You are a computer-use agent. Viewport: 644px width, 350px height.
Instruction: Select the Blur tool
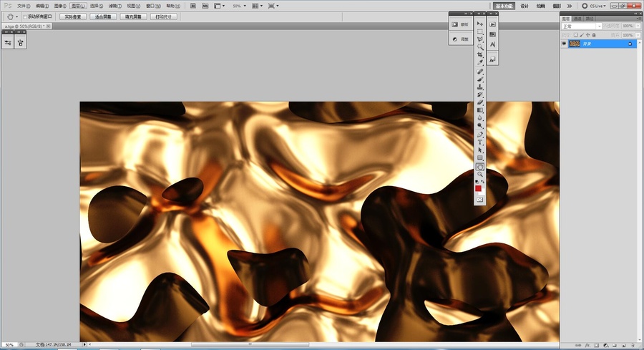479,118
